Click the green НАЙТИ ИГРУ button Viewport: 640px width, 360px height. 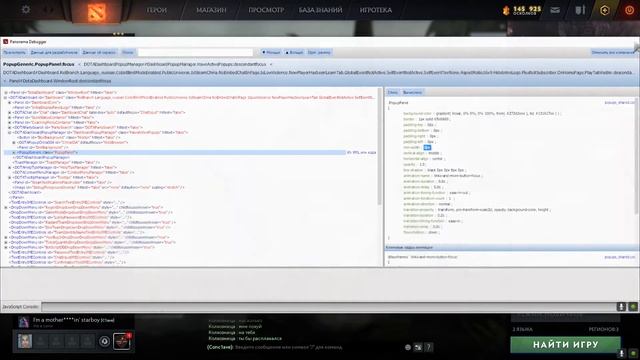(565, 345)
